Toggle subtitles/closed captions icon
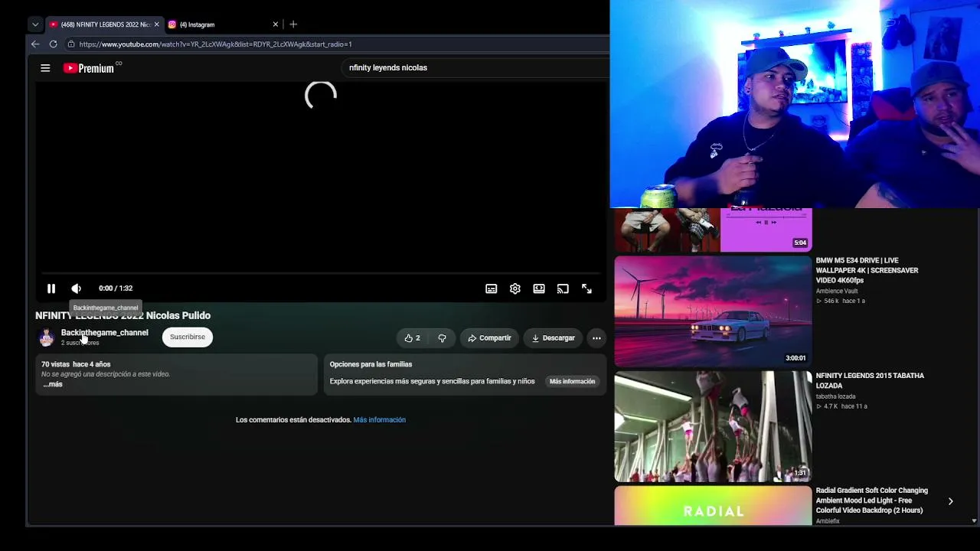Screen dimensions: 980x551 tap(492, 289)
